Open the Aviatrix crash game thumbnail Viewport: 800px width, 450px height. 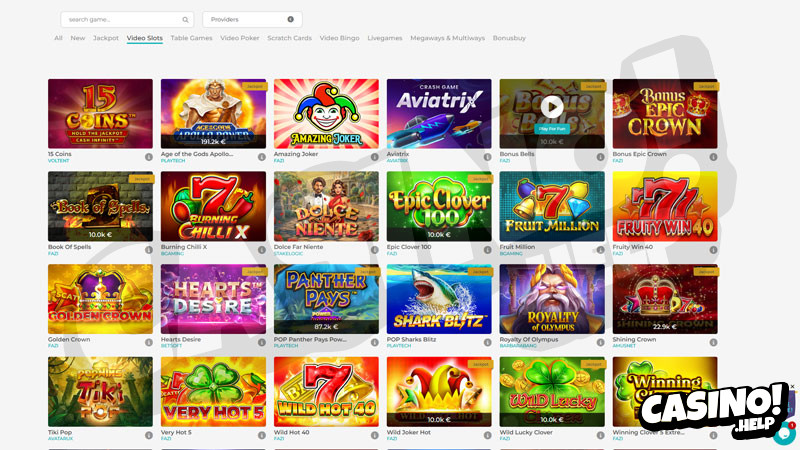439,114
